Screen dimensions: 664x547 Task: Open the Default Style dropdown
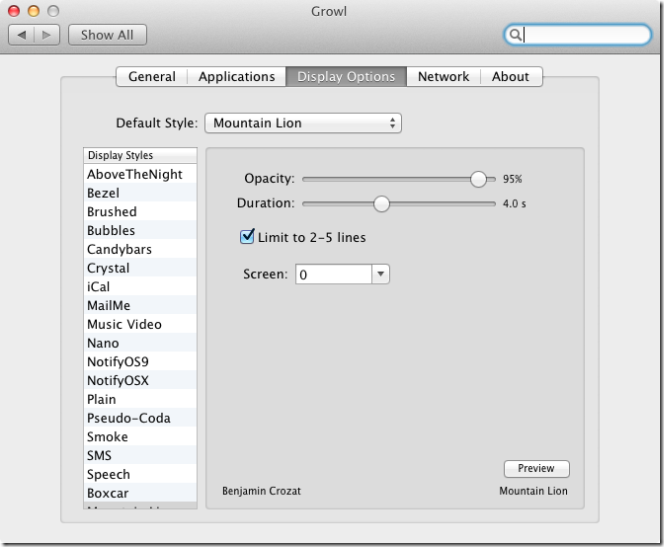coord(303,123)
